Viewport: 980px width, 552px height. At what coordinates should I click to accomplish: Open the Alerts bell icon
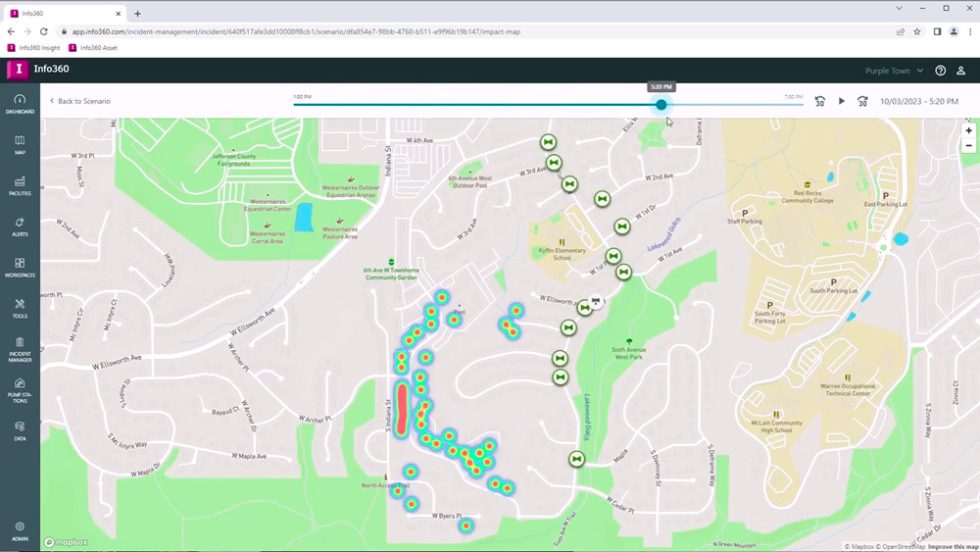20,226
